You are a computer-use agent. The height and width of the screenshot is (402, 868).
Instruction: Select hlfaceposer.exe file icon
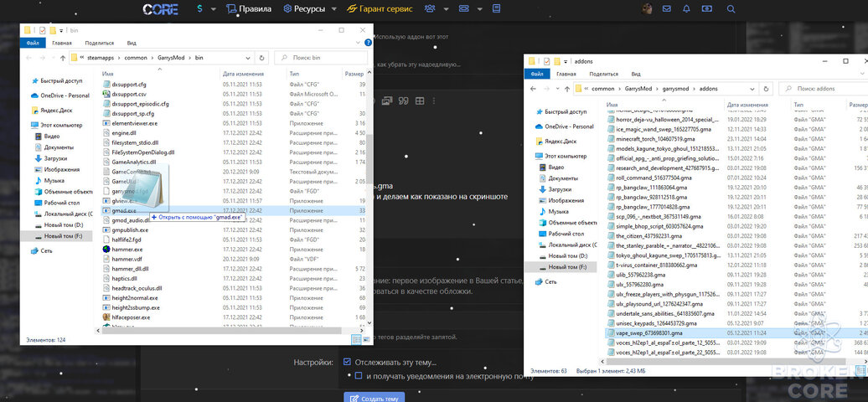tap(107, 317)
